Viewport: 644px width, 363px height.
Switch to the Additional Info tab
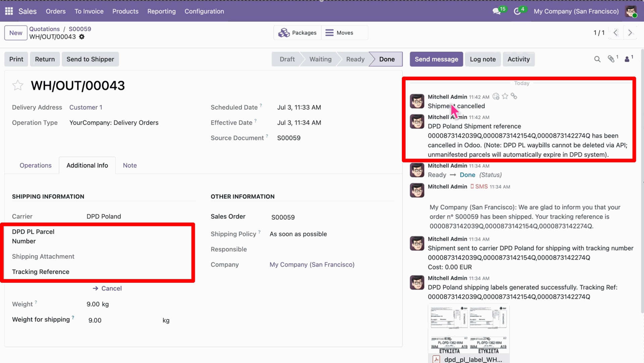(x=87, y=165)
